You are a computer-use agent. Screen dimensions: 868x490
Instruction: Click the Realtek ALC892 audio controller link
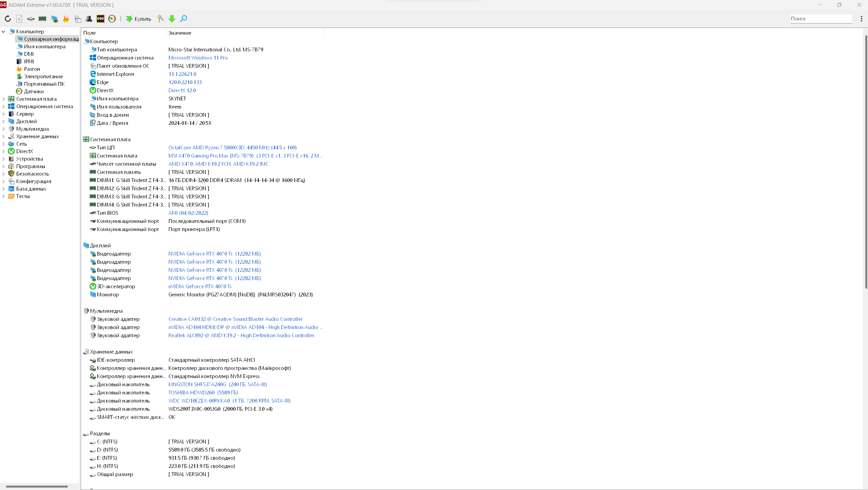tap(241, 336)
